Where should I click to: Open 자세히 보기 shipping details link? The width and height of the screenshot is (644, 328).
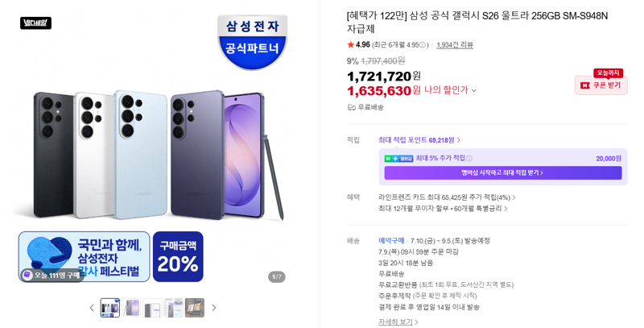(398, 322)
